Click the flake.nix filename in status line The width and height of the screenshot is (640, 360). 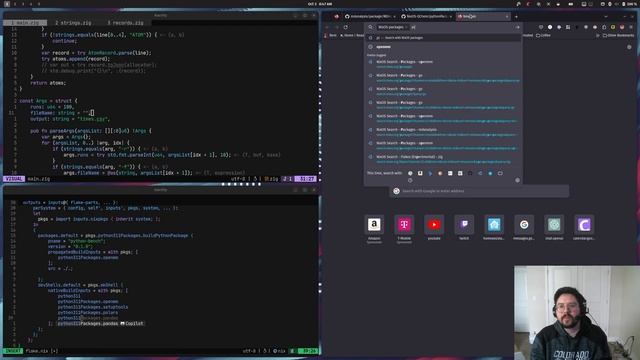tap(42, 351)
